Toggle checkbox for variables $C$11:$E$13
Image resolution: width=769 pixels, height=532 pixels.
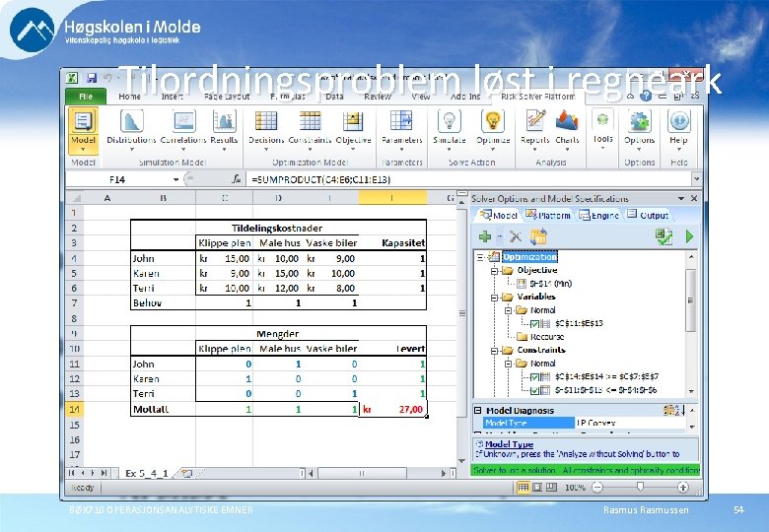(535, 324)
